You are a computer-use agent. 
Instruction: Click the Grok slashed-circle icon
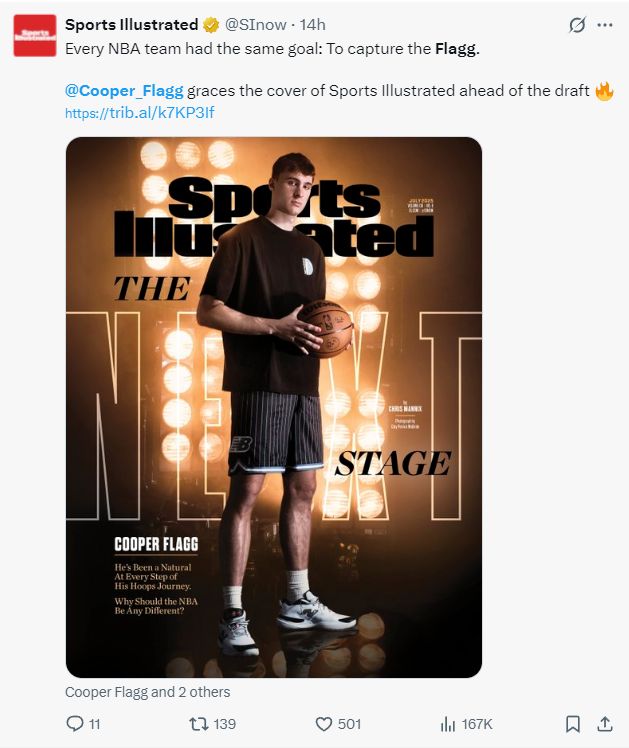pyautogui.click(x=577, y=25)
